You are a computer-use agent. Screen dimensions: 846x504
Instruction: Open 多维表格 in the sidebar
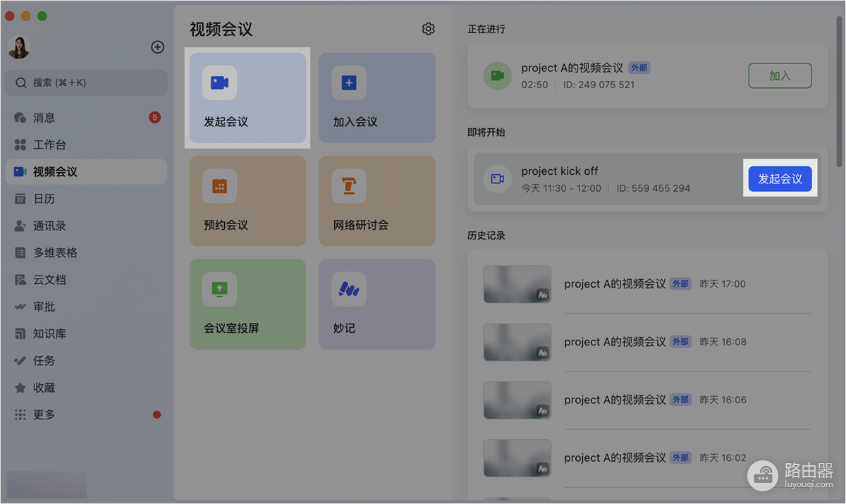[86, 252]
